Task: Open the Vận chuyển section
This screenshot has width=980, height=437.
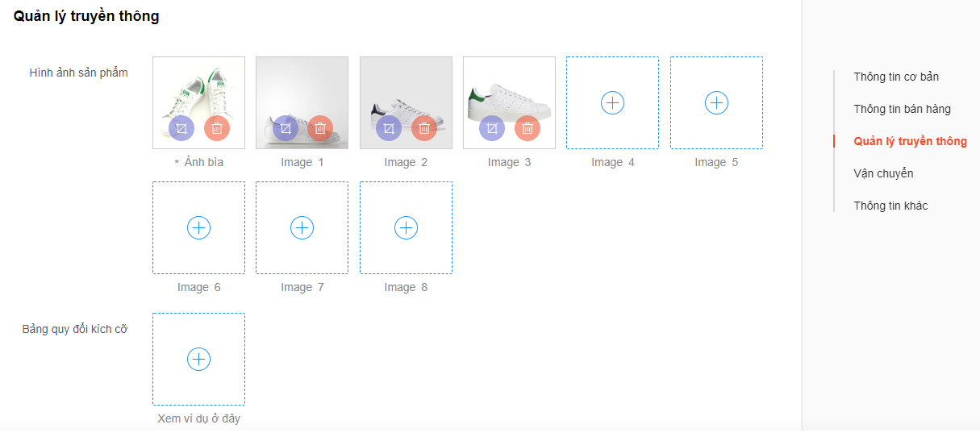Action: coord(883,173)
